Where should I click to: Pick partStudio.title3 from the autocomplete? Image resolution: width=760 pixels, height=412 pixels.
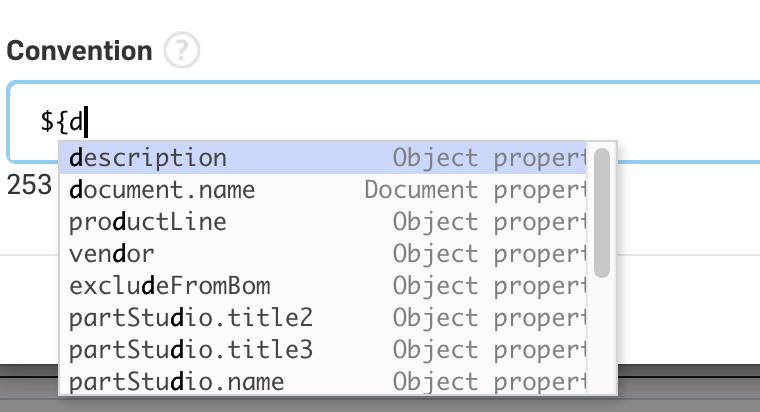pyautogui.click(x=191, y=350)
